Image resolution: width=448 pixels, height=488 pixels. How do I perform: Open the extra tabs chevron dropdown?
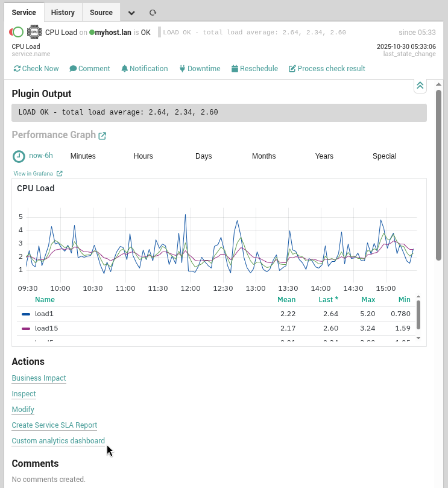(x=131, y=12)
